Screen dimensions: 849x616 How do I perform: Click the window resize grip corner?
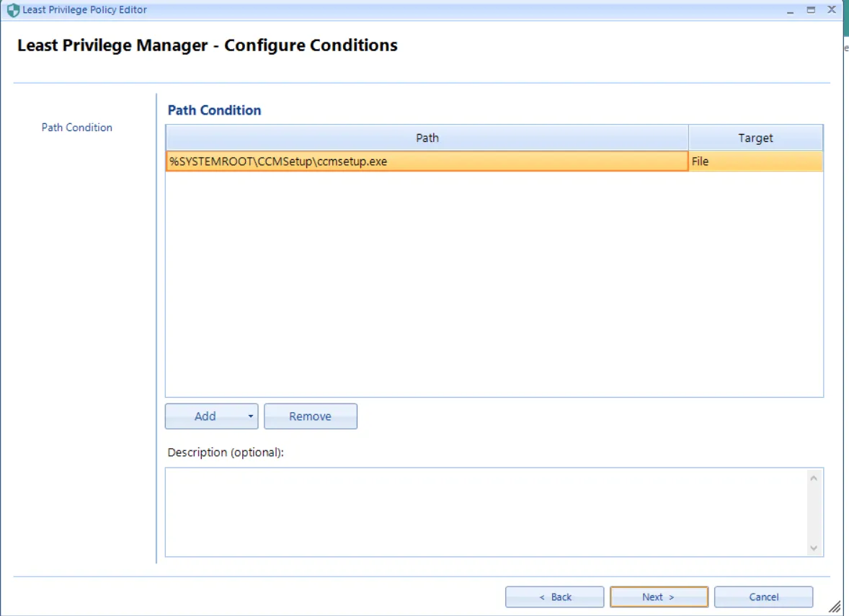coord(835,607)
